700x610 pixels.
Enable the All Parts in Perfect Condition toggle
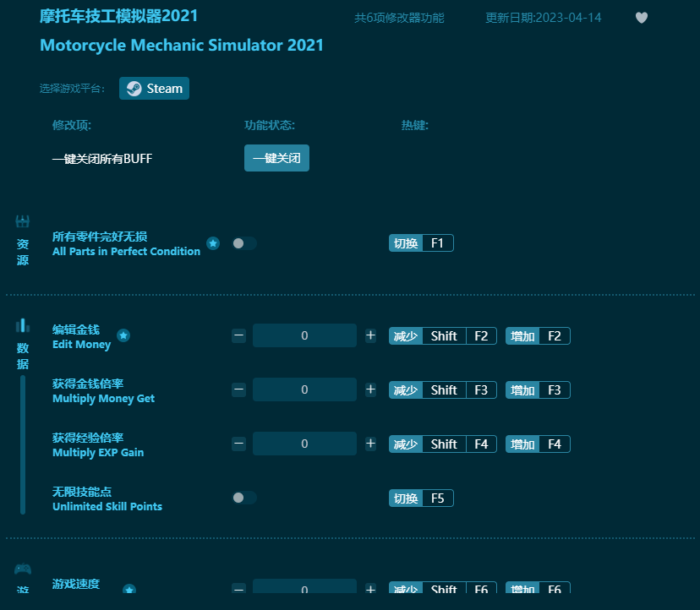coord(244,243)
